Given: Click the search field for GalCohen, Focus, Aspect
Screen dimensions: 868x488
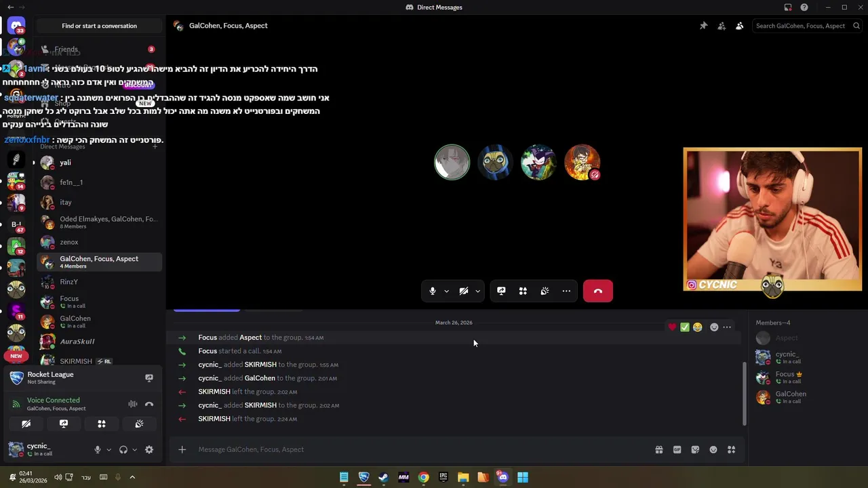Looking at the screenshot, I should (807, 26).
